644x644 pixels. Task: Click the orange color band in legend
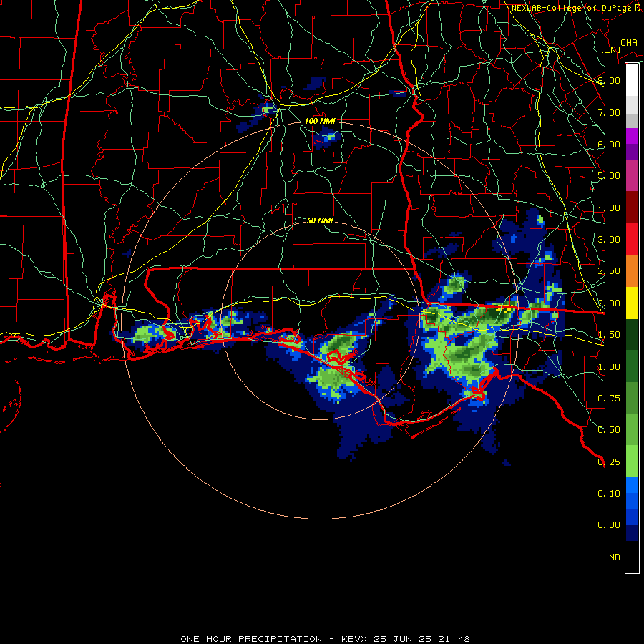pyautogui.click(x=632, y=271)
